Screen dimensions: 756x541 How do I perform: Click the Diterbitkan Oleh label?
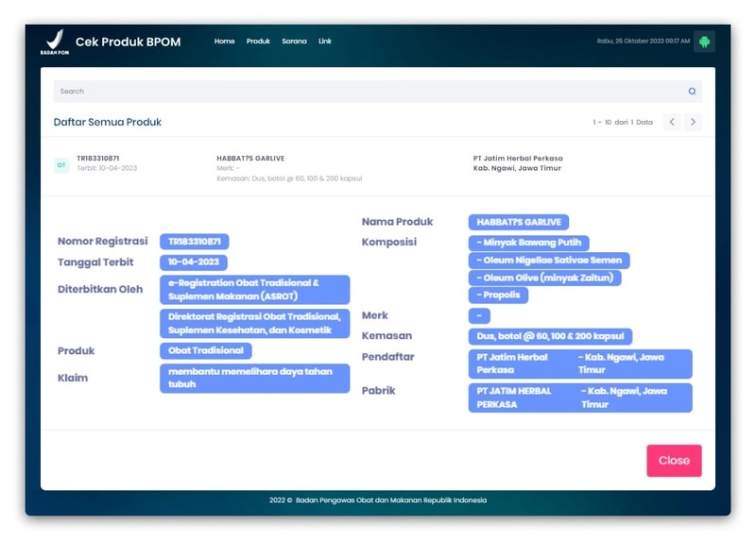100,289
